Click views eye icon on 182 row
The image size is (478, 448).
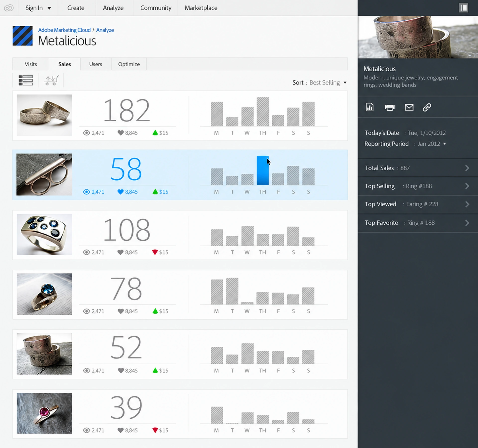tap(86, 133)
